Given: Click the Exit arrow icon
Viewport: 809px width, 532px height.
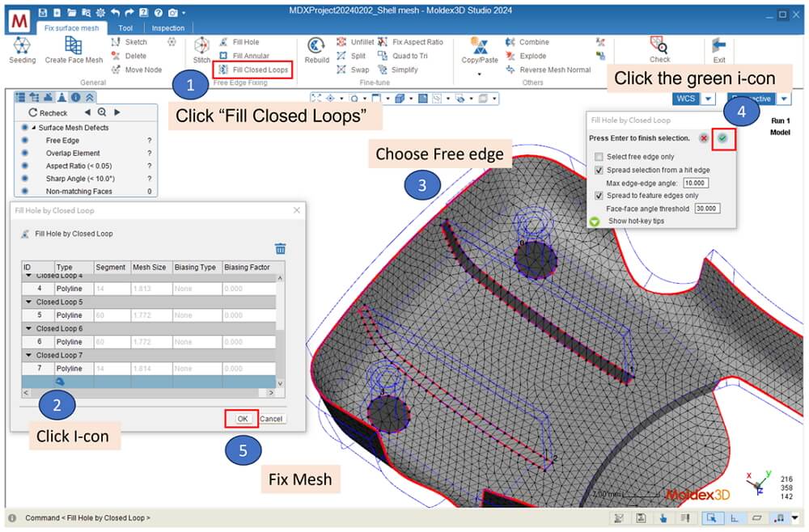Looking at the screenshot, I should 718,45.
